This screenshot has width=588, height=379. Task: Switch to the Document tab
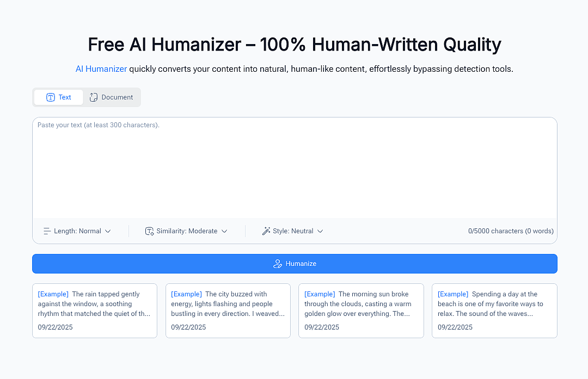click(112, 97)
